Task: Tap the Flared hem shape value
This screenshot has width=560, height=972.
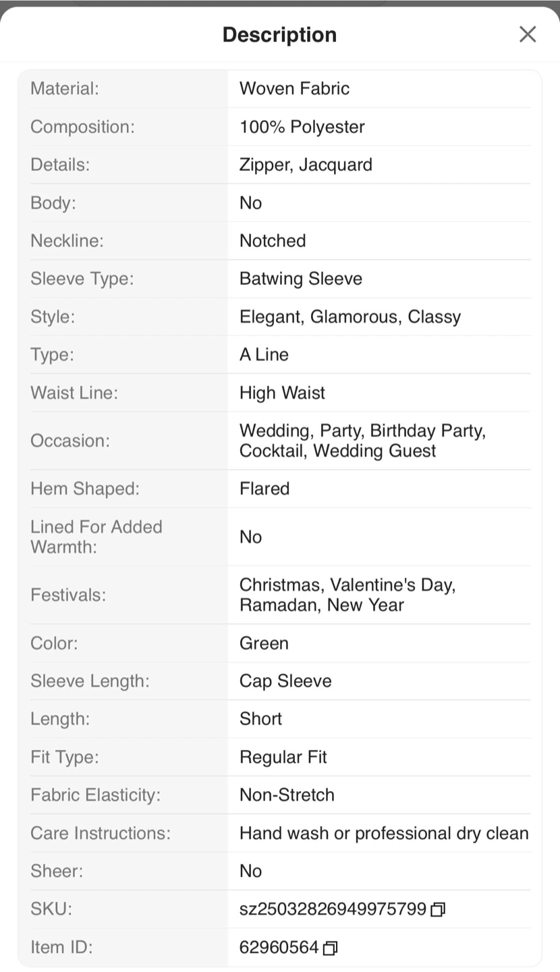Action: click(264, 489)
